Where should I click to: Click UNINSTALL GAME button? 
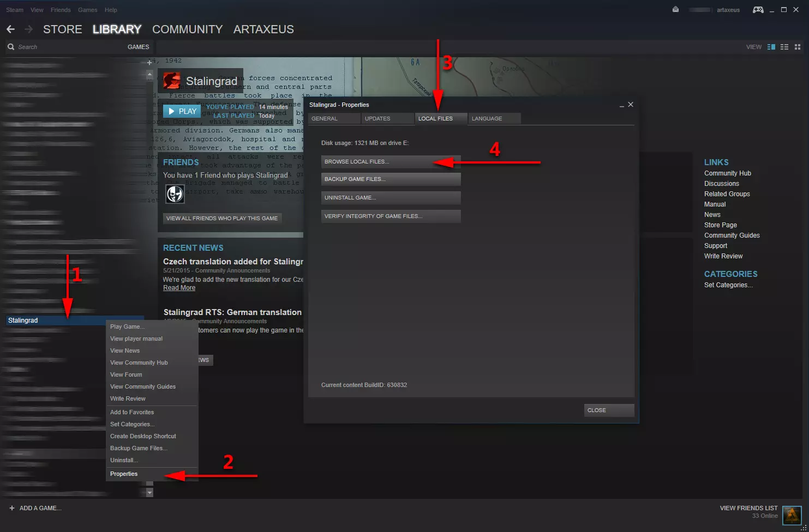[x=391, y=198]
